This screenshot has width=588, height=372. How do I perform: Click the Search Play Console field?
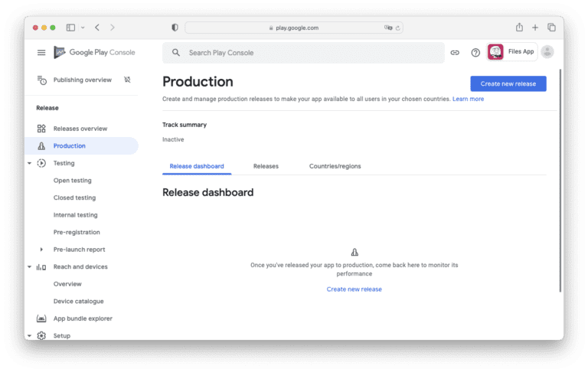[303, 53]
